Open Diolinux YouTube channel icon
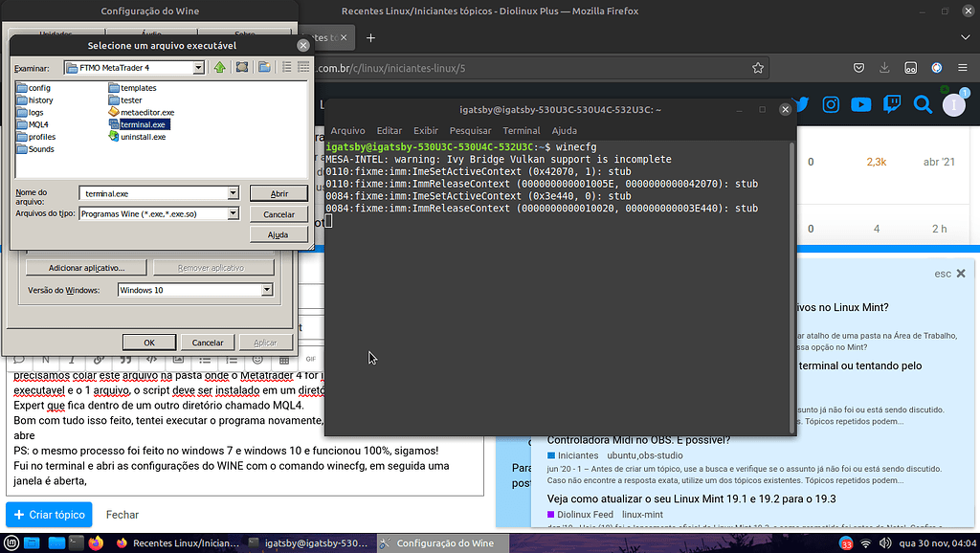This screenshot has height=553, width=980. click(860, 105)
